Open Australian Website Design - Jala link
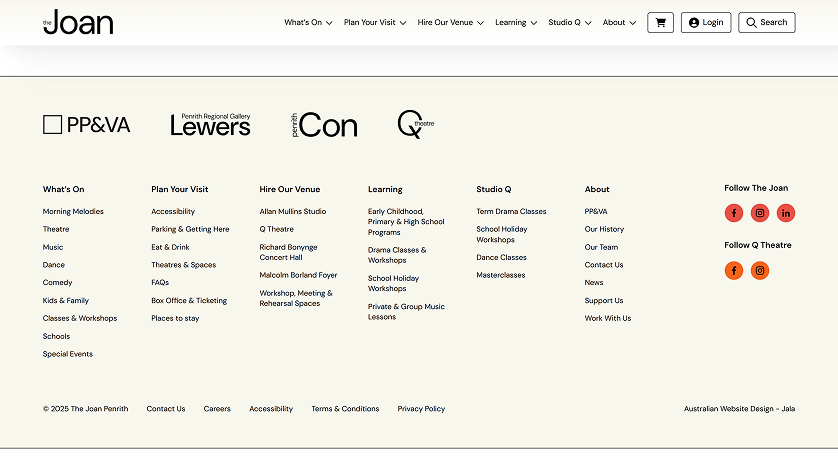 (740, 408)
